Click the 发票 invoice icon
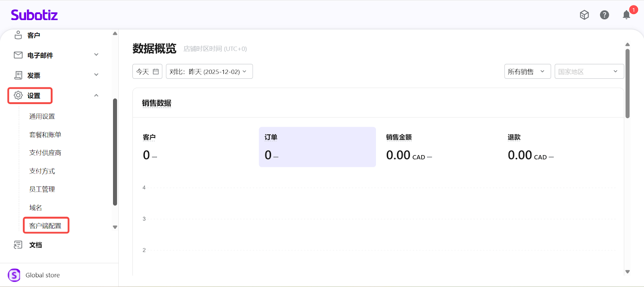The image size is (644, 287). point(18,75)
